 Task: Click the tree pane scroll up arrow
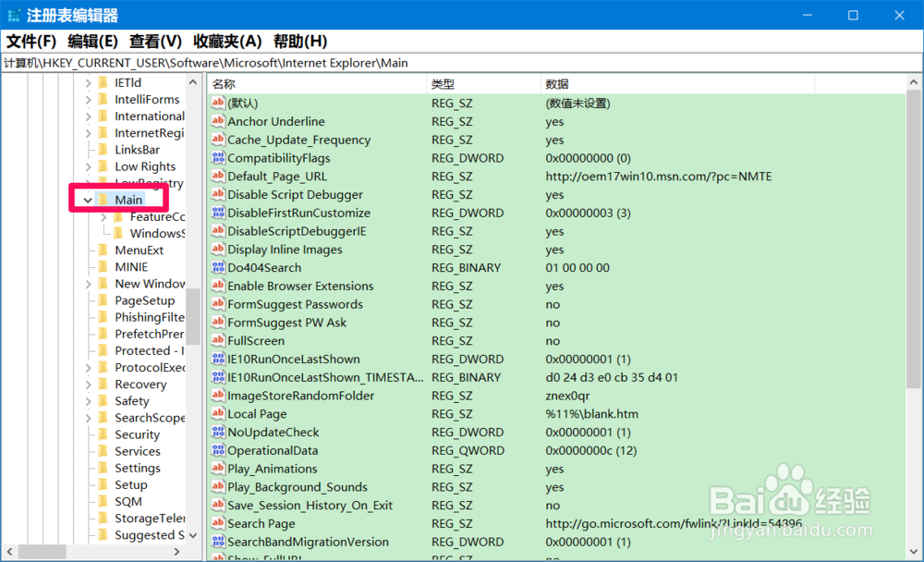[x=193, y=82]
